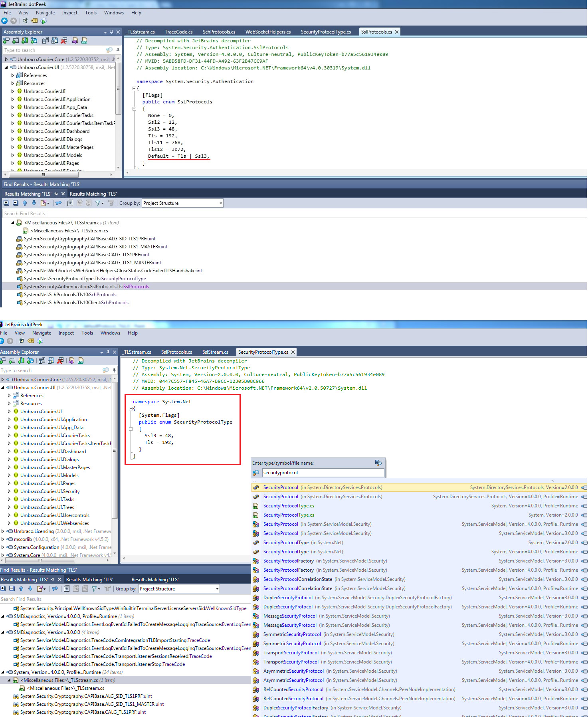Open Inspect menu in top window
This screenshot has width=588, height=717.
click(69, 13)
